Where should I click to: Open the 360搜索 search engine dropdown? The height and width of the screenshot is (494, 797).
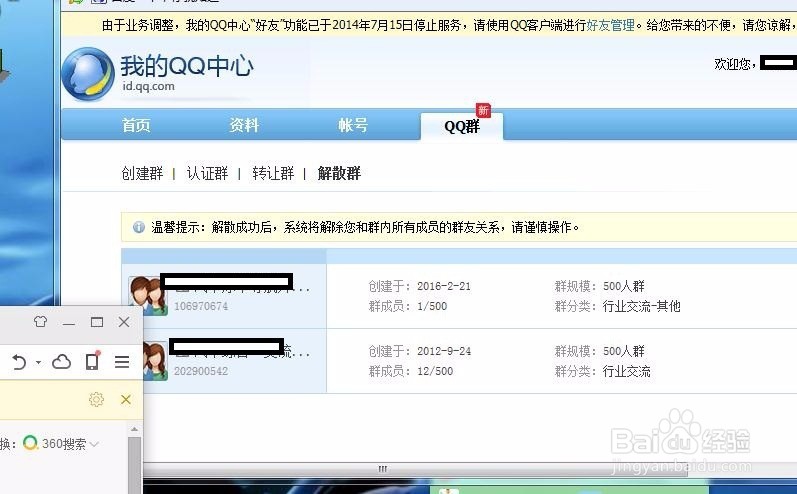(95, 444)
